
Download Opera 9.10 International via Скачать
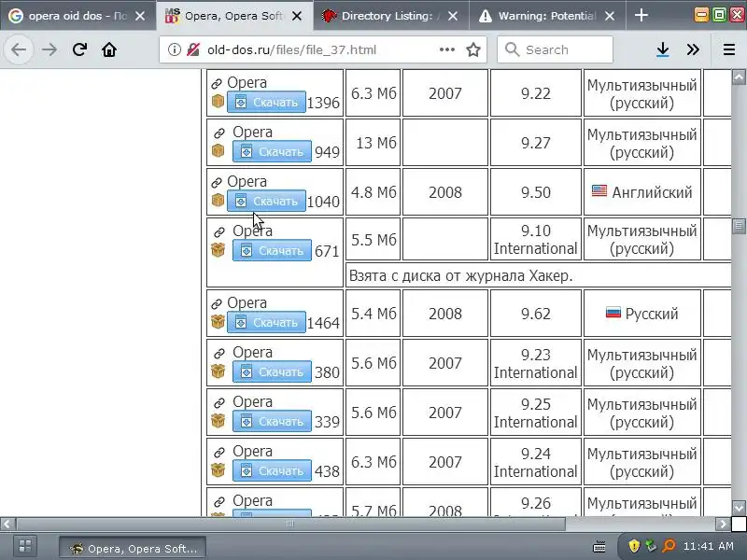[x=272, y=250]
